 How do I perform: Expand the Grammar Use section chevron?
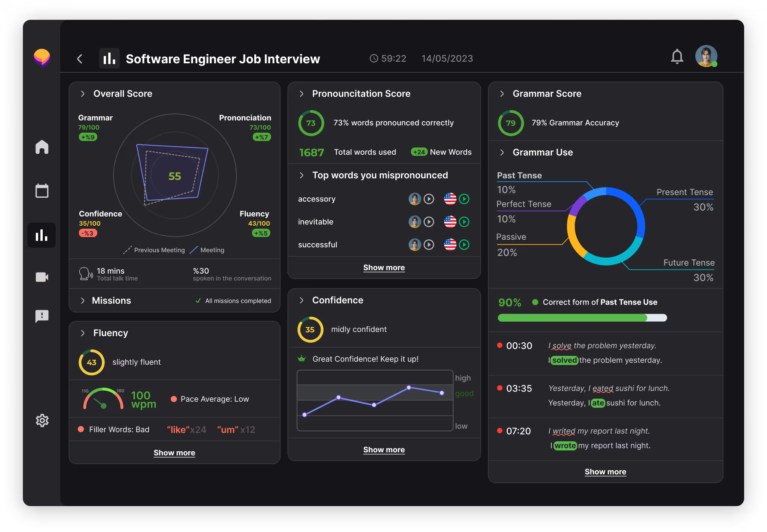tap(502, 152)
